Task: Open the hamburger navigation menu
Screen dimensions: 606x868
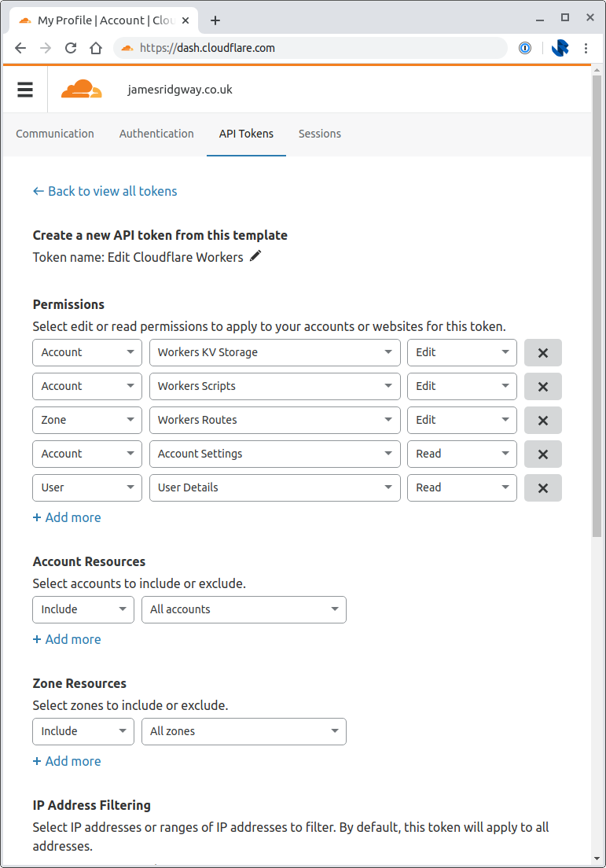Action: click(x=25, y=90)
